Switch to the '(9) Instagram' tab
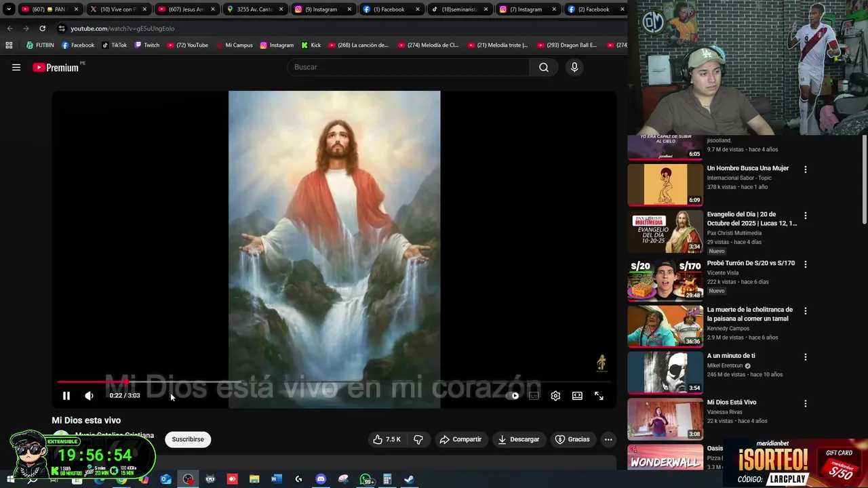The width and height of the screenshot is (868, 488). point(323,9)
